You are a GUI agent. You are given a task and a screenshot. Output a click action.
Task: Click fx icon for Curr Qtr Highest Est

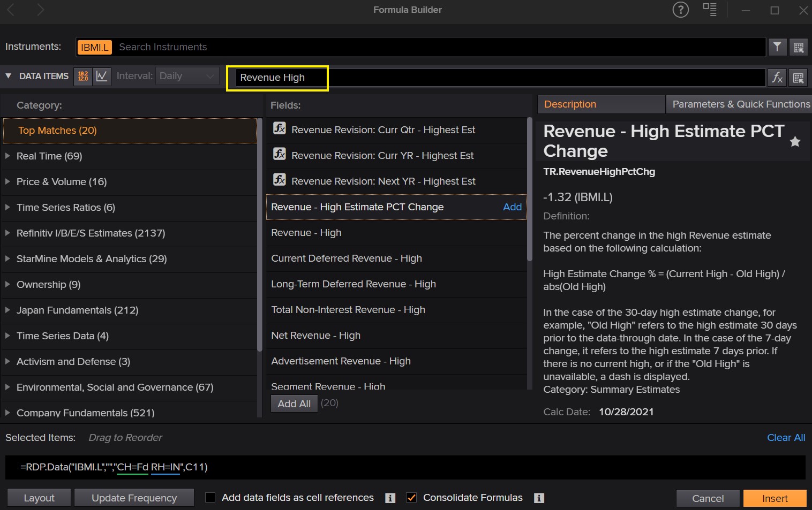280,128
